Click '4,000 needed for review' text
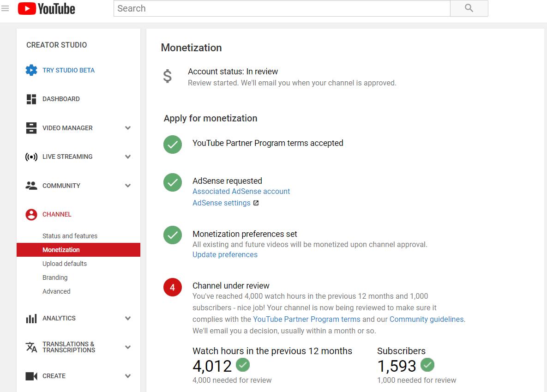The image size is (547, 392). click(x=232, y=380)
